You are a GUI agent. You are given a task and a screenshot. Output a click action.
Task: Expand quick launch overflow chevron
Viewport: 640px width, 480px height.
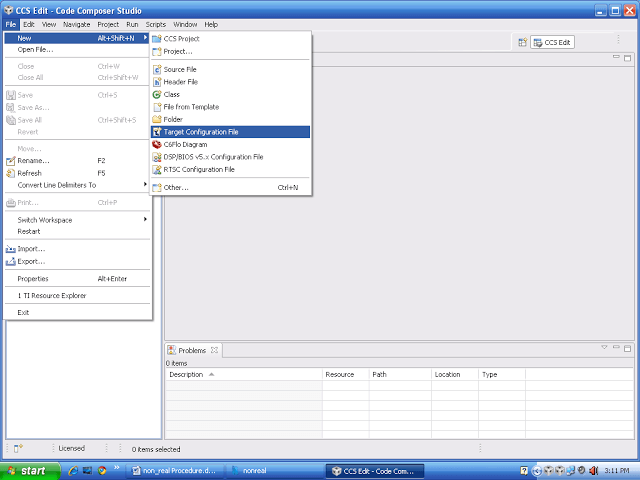coord(116,467)
